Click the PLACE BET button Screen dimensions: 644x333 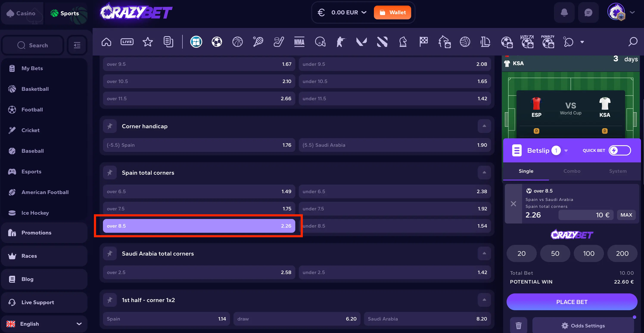click(572, 302)
